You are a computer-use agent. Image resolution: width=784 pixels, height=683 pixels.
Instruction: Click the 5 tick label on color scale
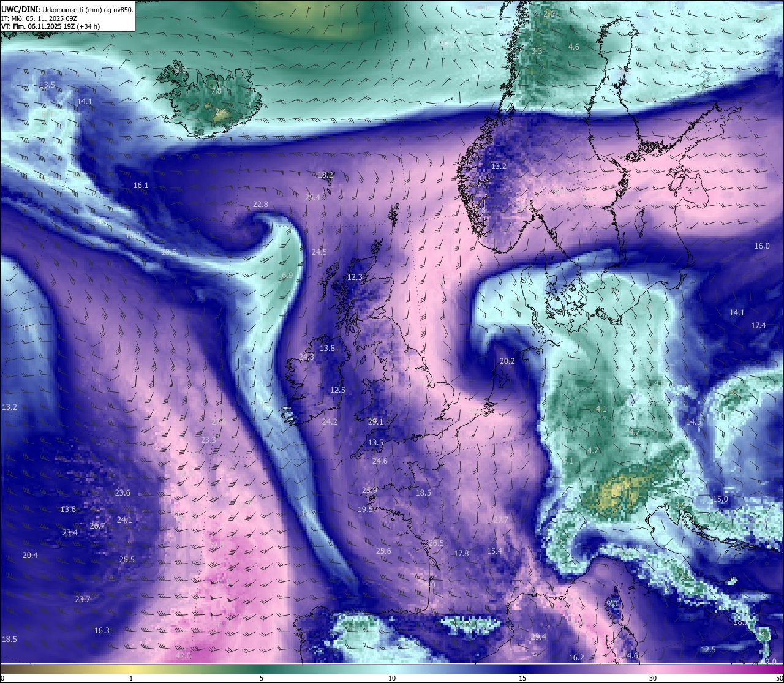262,678
